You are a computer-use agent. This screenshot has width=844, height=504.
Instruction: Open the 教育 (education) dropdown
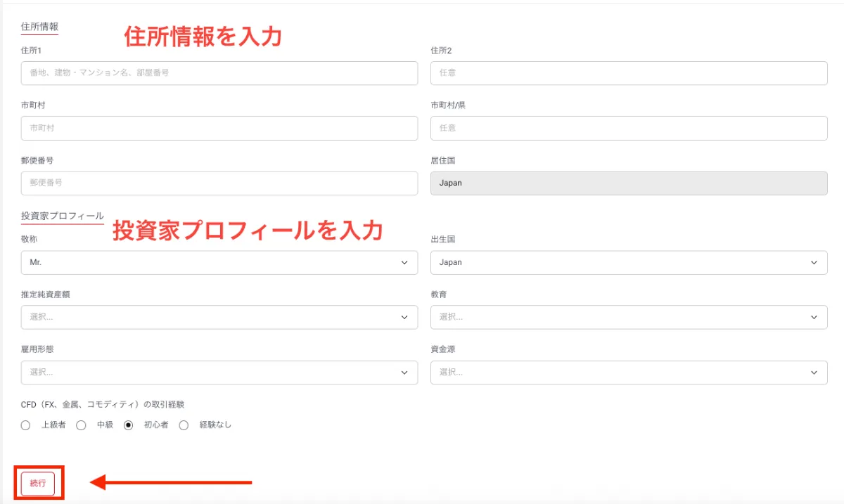(x=629, y=317)
